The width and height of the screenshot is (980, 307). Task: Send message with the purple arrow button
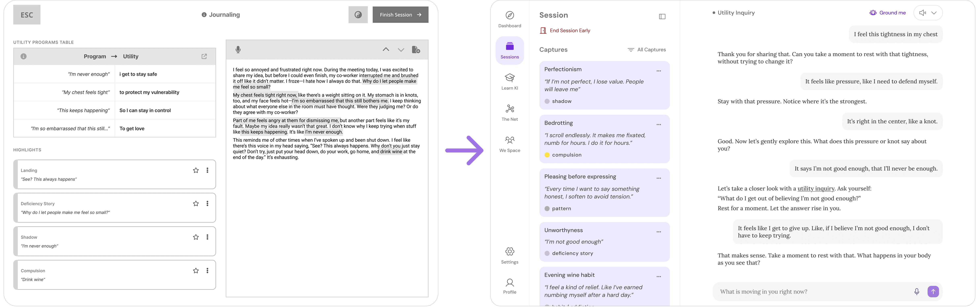click(933, 292)
